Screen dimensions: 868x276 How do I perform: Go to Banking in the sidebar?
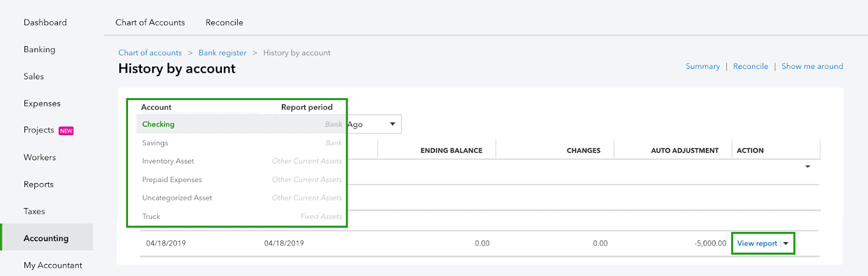coord(40,49)
